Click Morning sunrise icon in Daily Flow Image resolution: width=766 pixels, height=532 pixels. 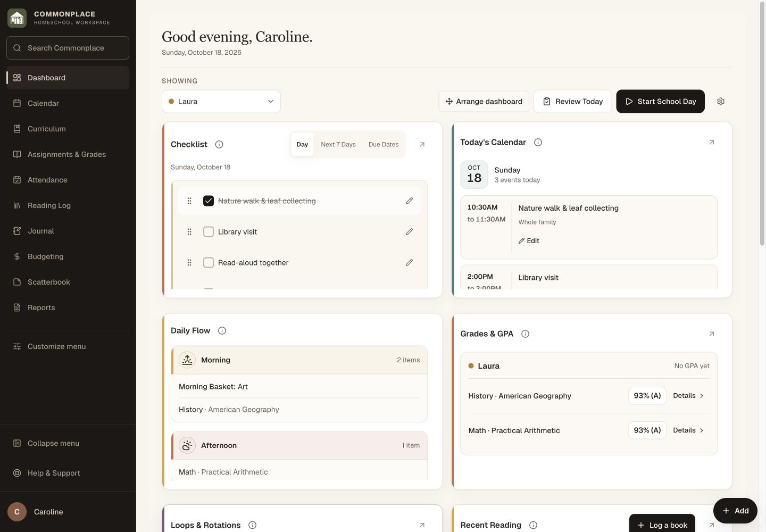187,360
